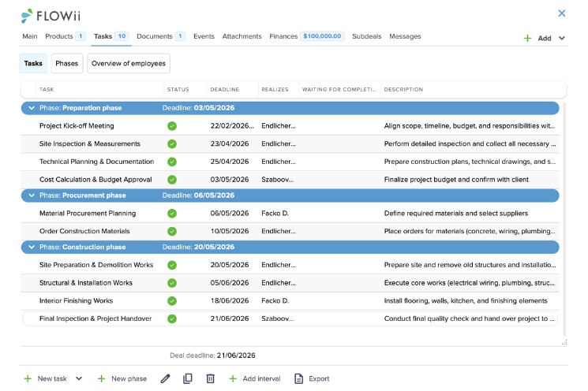588x391 pixels.
Task: Collapse the Procurement phase group
Action: click(x=32, y=195)
